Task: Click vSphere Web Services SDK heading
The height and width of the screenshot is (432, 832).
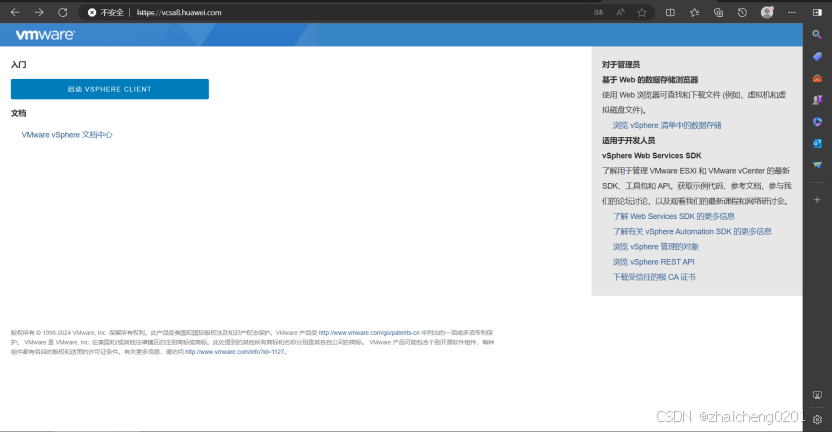Action: pos(652,155)
